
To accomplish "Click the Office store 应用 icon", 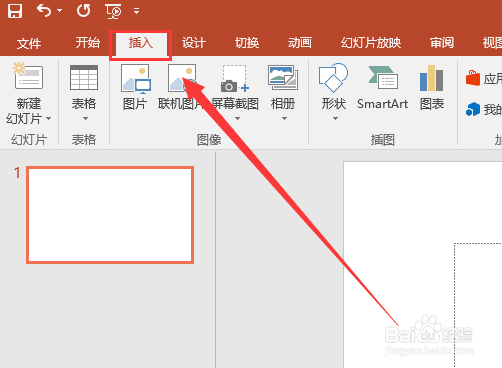I will coord(473,78).
